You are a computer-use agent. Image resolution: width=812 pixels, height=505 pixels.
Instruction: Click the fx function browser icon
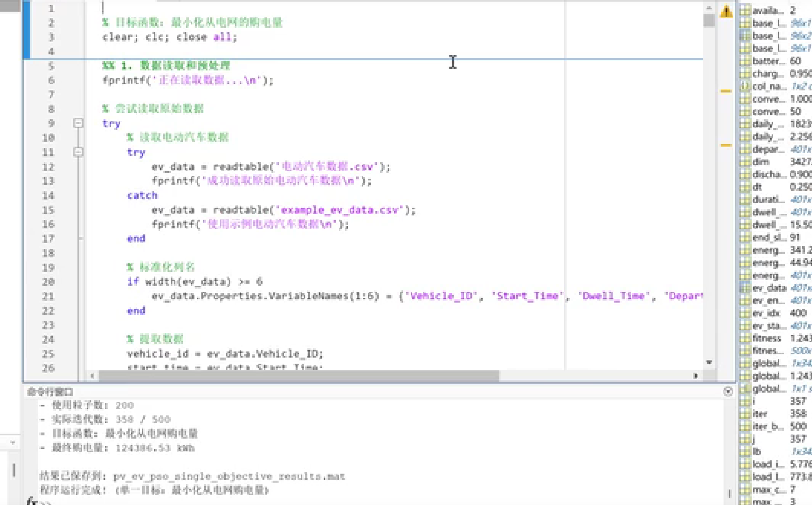tap(32, 501)
